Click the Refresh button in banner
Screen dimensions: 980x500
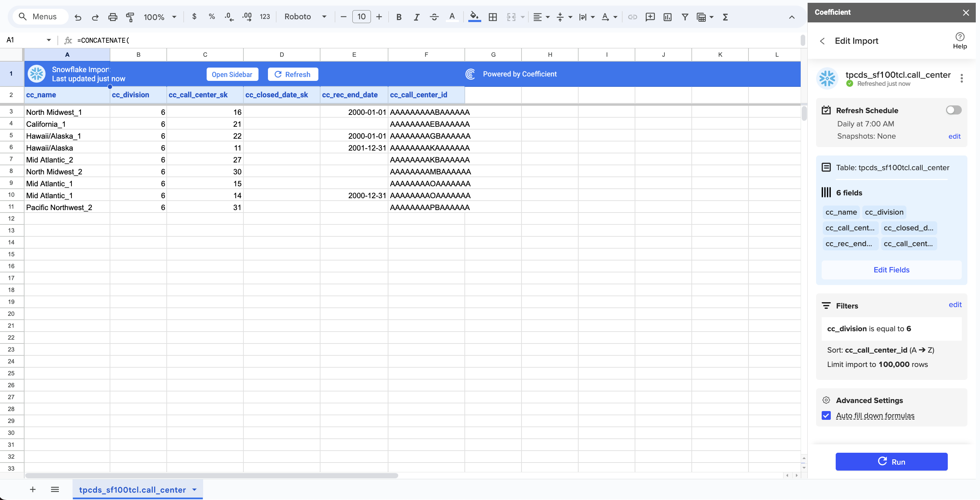(292, 75)
